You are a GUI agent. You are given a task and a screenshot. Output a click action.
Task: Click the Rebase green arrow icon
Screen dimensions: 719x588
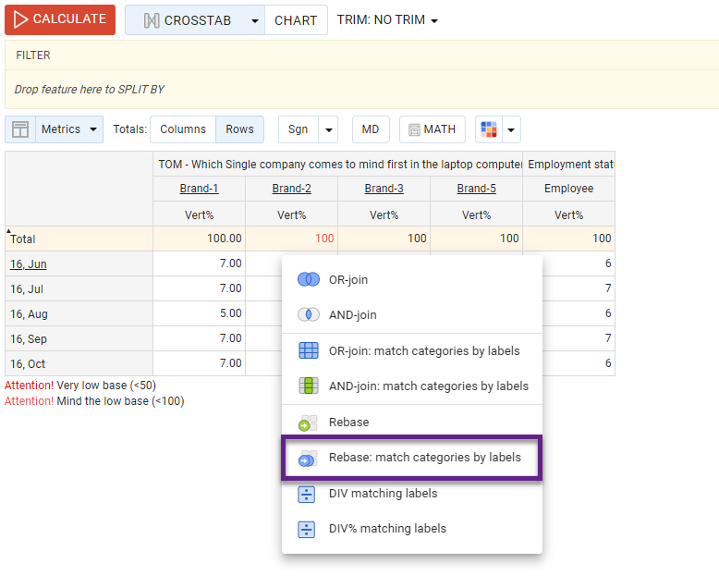308,423
